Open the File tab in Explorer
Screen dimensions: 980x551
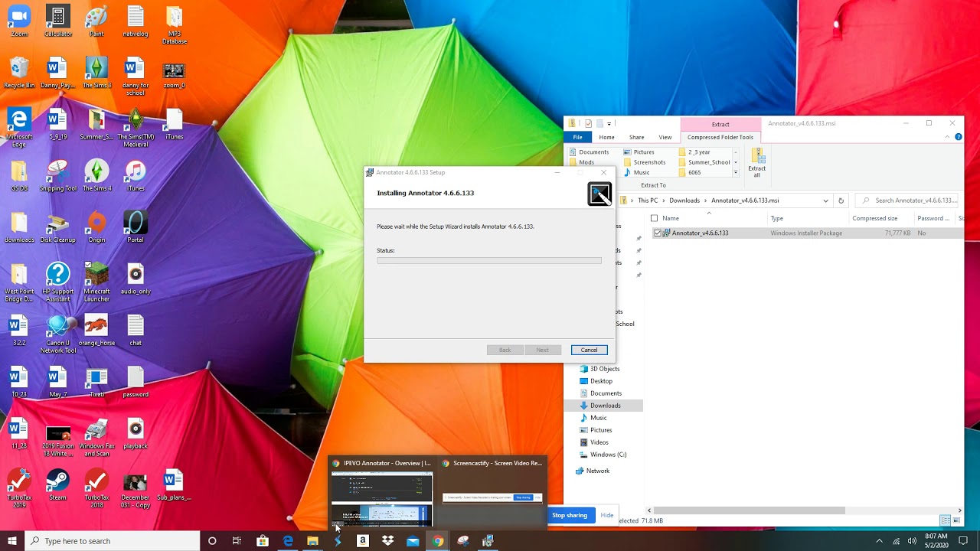tap(578, 137)
